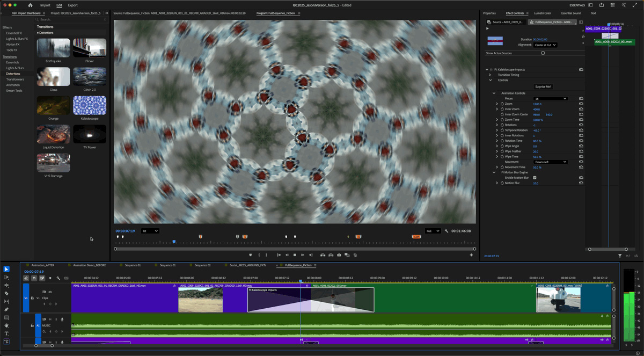
Task: Reset the Zoom parameter value
Action: (x=581, y=104)
